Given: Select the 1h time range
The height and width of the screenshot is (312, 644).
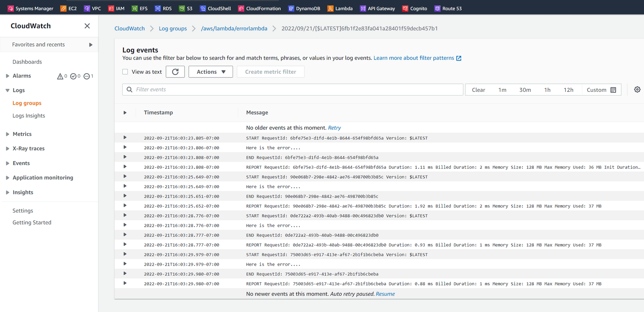Looking at the screenshot, I should pos(547,90).
